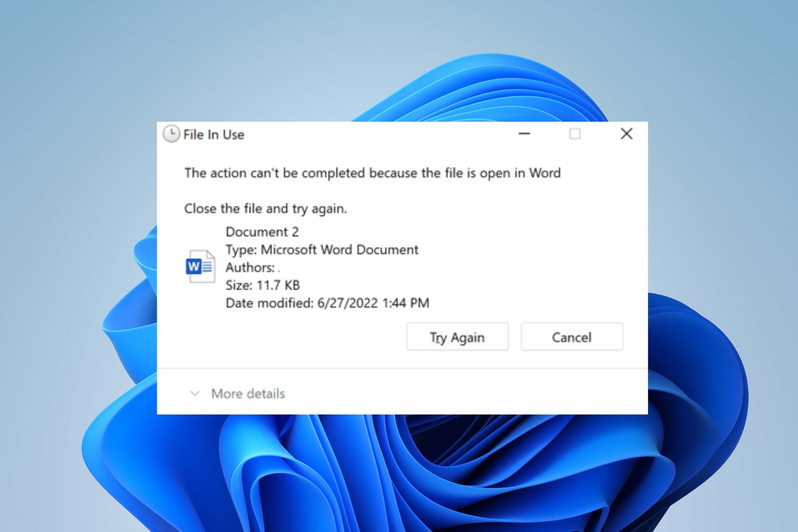
Task: Click the File In Use title text
Action: click(x=214, y=134)
